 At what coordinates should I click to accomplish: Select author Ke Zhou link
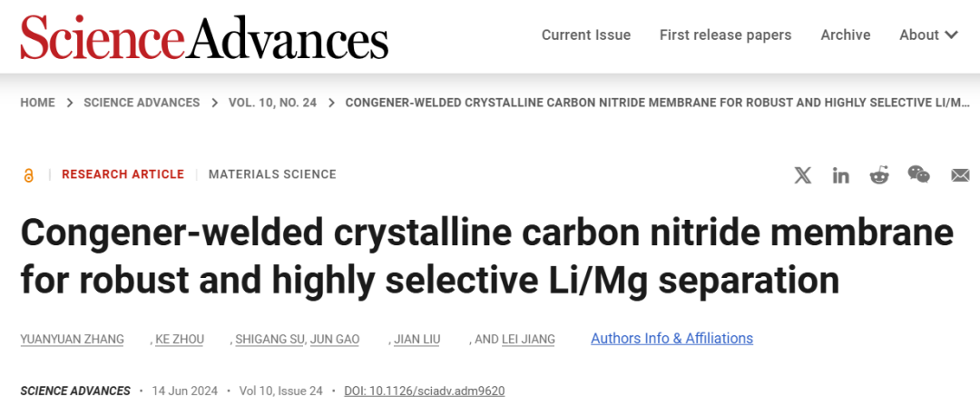180,340
